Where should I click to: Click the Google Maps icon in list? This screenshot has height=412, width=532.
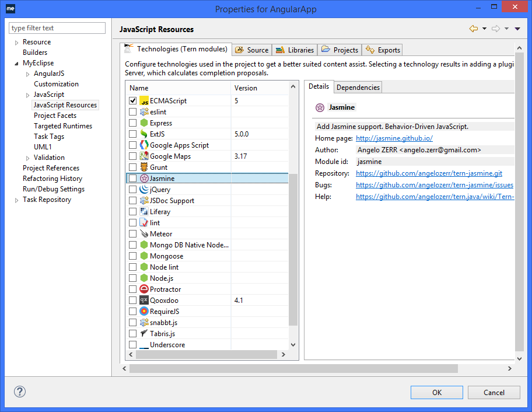[x=144, y=156]
